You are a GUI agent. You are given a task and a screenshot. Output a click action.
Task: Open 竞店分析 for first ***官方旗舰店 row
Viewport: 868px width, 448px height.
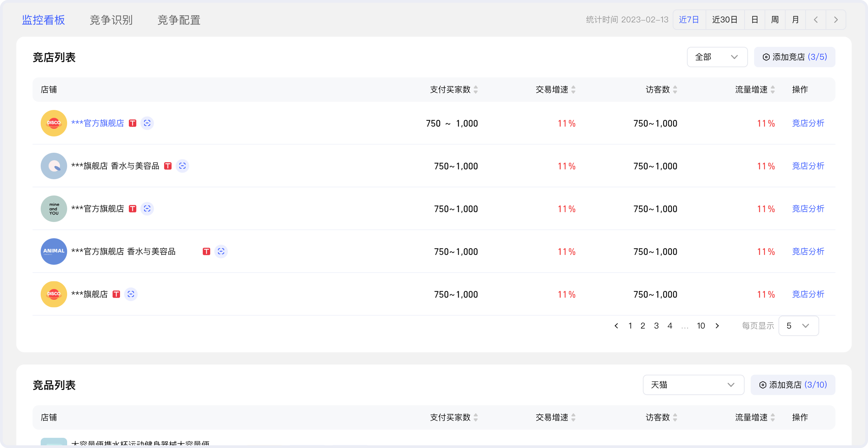(x=808, y=123)
